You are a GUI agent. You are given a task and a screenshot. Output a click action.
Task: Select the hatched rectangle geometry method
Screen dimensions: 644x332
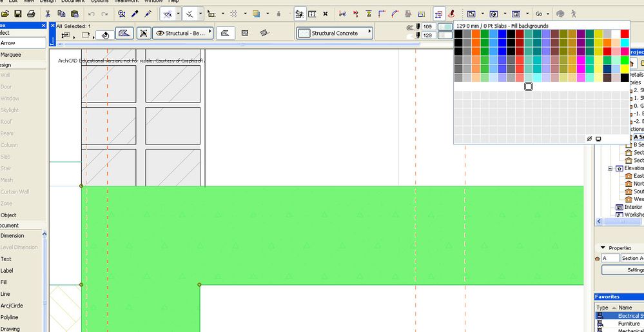(245, 34)
